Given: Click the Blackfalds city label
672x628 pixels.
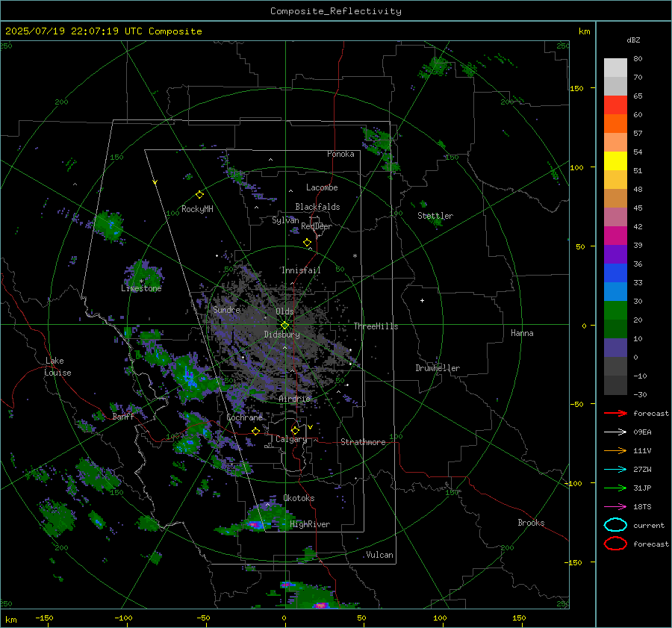Looking at the screenshot, I should 317,207.
